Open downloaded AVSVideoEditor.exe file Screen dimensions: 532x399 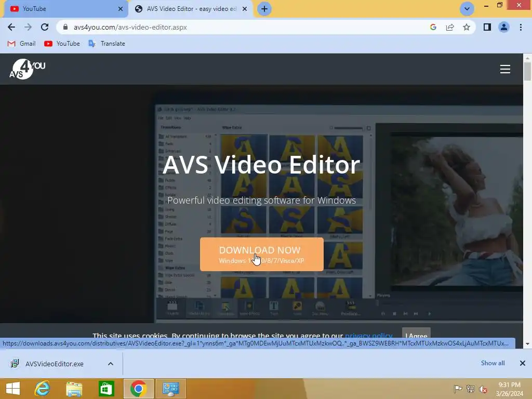(x=54, y=364)
